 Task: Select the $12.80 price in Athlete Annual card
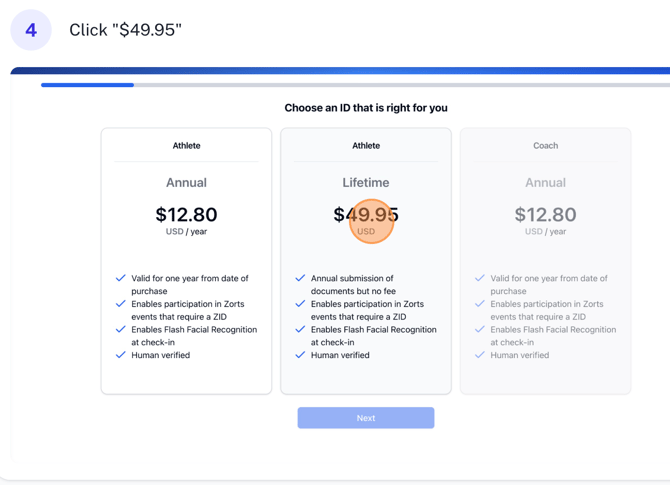tap(186, 215)
